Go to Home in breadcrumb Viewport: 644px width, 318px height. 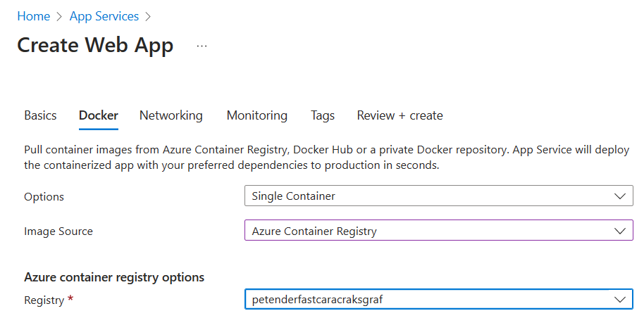point(33,16)
